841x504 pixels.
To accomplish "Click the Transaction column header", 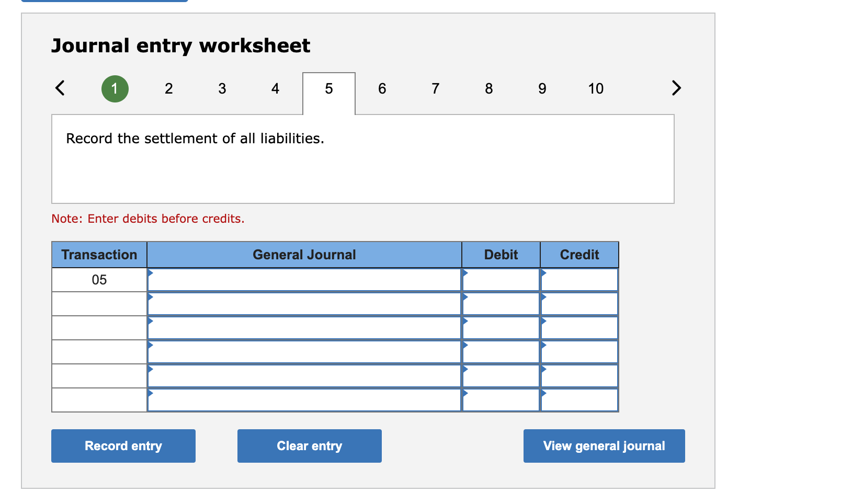I will (99, 255).
